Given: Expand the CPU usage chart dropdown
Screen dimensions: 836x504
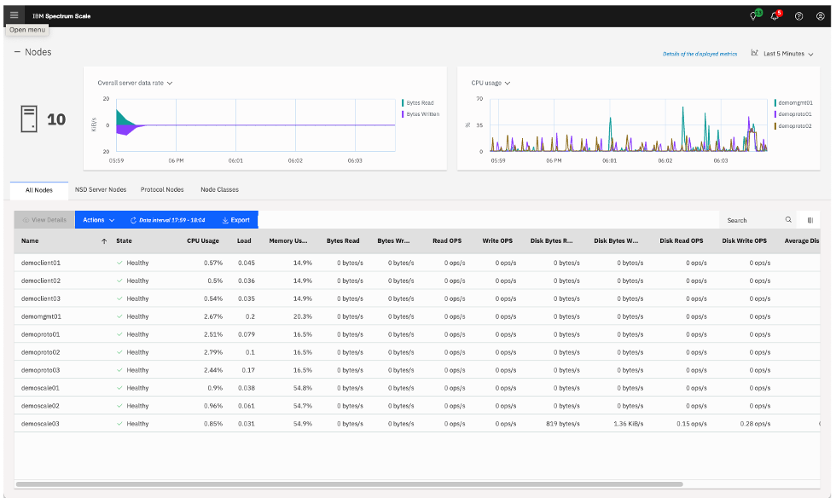Looking at the screenshot, I should coord(491,83).
